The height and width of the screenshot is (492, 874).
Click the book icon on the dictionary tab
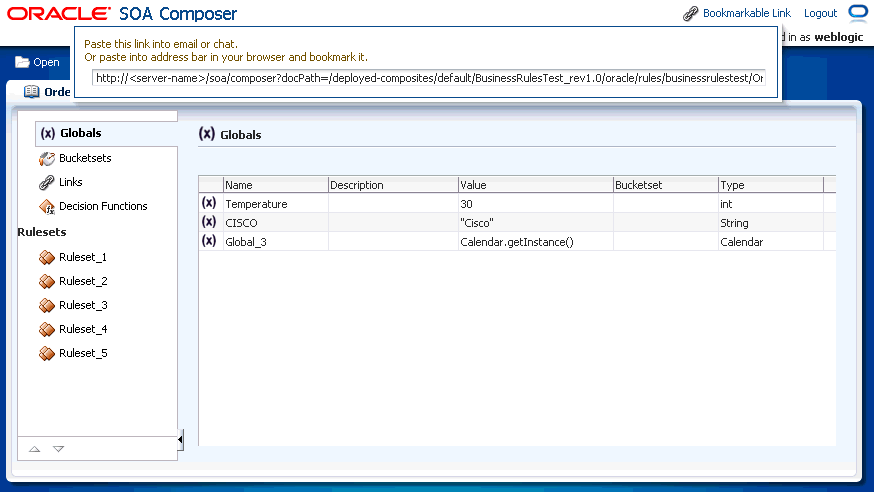(32, 91)
